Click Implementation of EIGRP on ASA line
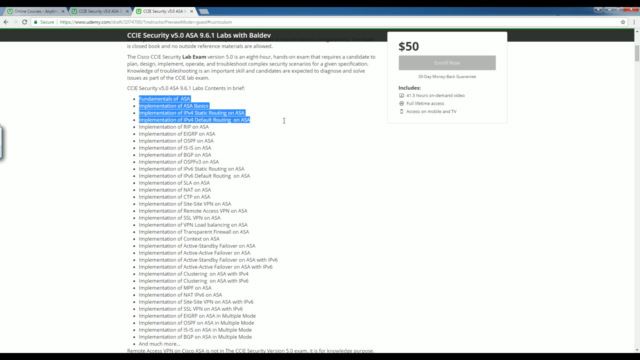This screenshot has width=640, height=360. coord(177,134)
